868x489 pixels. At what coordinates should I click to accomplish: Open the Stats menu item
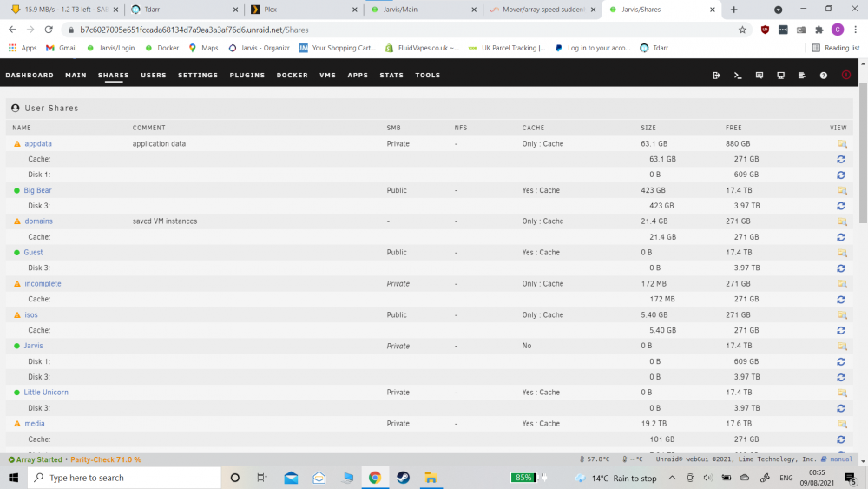[391, 76]
